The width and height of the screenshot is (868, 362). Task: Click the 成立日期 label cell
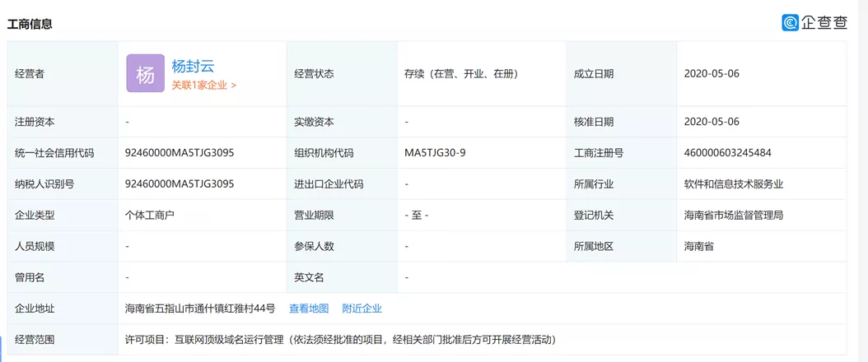pos(621,73)
